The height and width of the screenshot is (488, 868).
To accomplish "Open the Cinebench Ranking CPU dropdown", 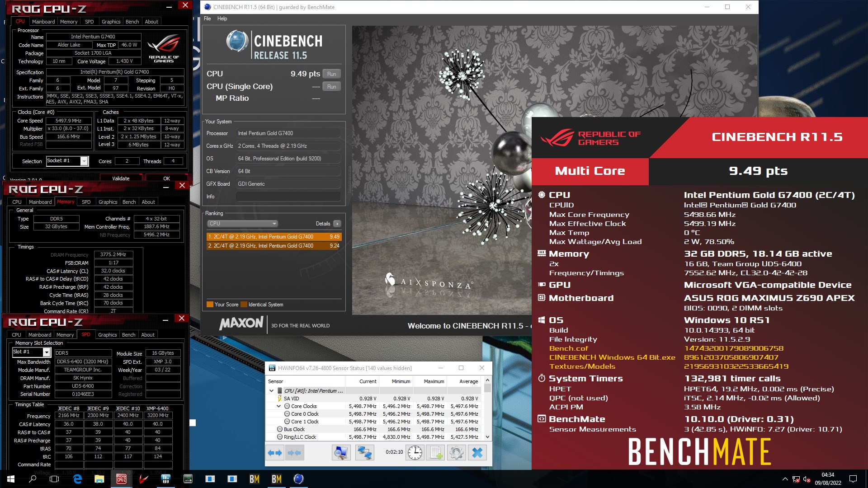I will (x=242, y=224).
